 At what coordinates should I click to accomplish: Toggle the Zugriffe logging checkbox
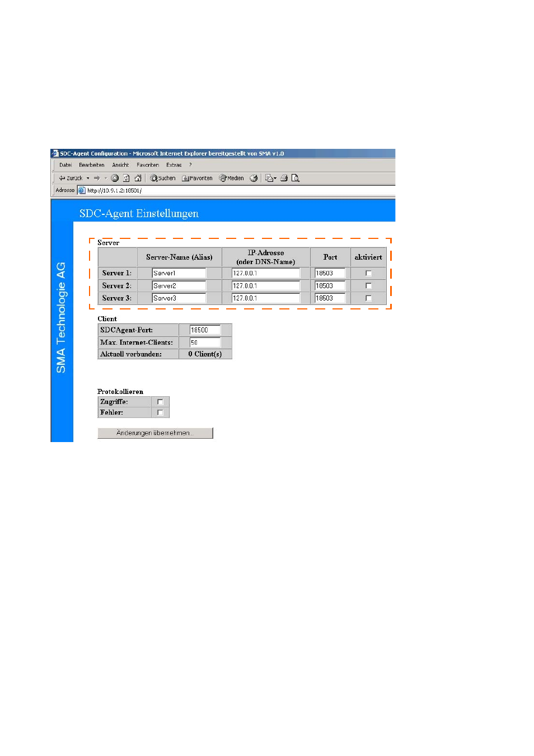(x=160, y=402)
